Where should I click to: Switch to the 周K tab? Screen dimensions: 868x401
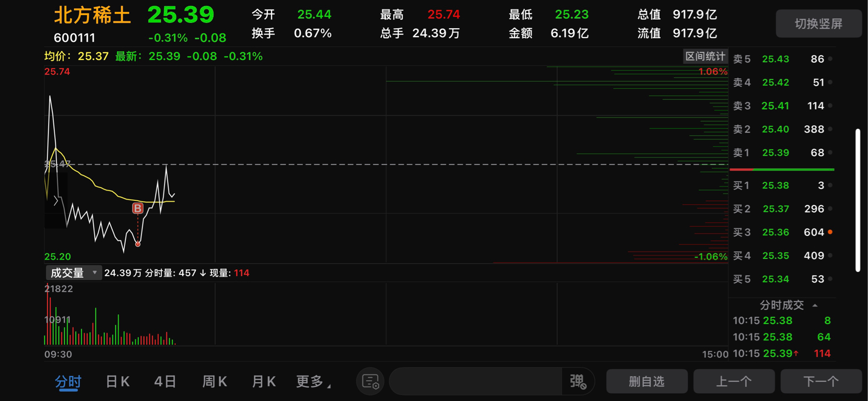click(215, 382)
